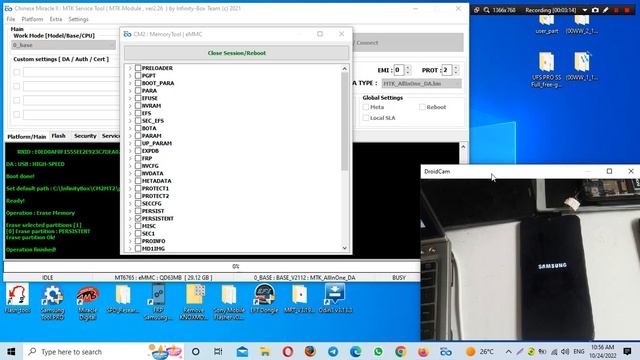Enable the Local SLA checkbox
The width and height of the screenshot is (640, 360).
(x=366, y=118)
